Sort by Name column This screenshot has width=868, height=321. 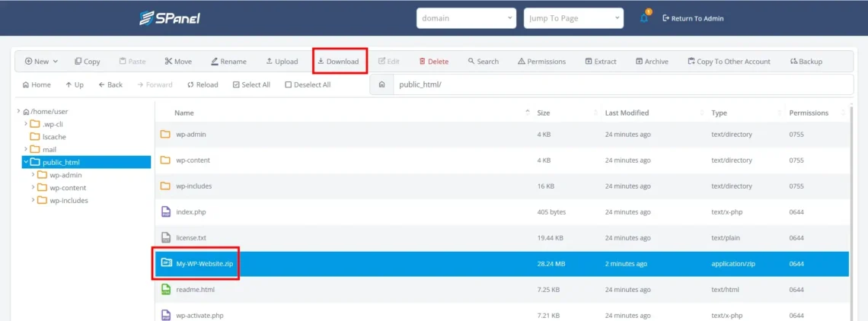click(183, 113)
